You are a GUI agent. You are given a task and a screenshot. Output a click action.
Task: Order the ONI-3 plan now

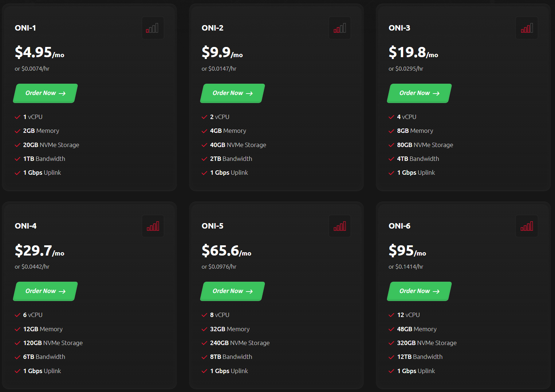click(x=419, y=93)
